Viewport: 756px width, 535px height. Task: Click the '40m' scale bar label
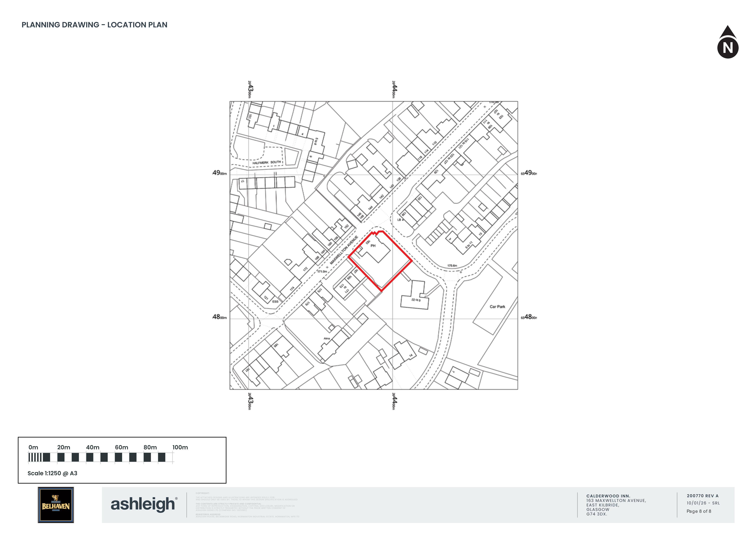(x=92, y=447)
